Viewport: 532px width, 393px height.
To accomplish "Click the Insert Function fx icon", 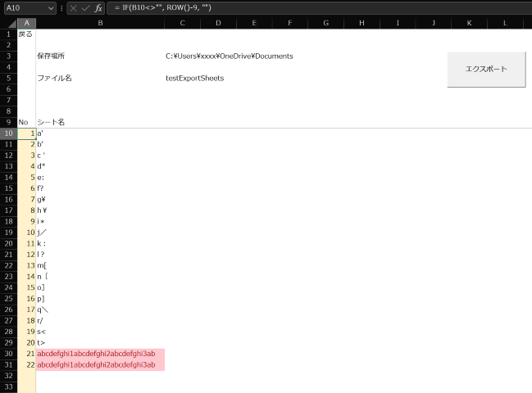I will [98, 8].
